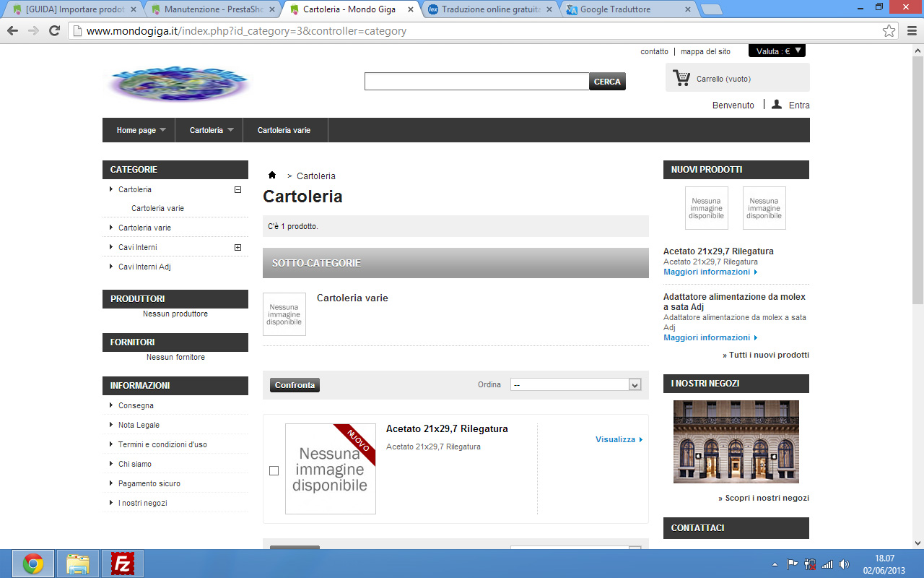This screenshot has width=924, height=578.
Task: Open FileZilla from the taskbar
Action: coord(123,564)
